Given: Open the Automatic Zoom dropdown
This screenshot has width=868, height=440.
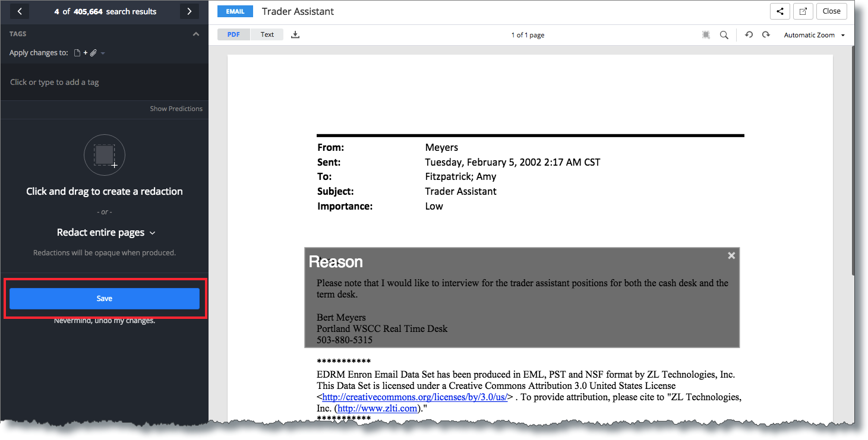Looking at the screenshot, I should point(814,35).
